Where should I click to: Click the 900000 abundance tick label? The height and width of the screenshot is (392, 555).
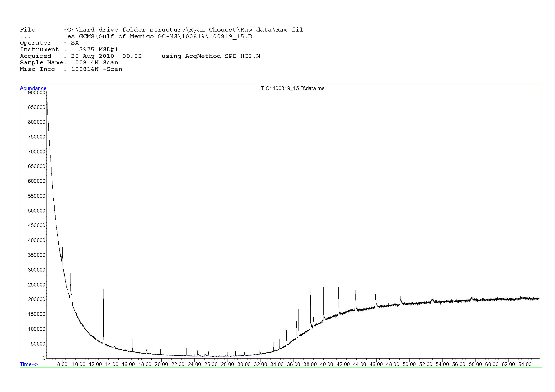pyautogui.click(x=37, y=93)
